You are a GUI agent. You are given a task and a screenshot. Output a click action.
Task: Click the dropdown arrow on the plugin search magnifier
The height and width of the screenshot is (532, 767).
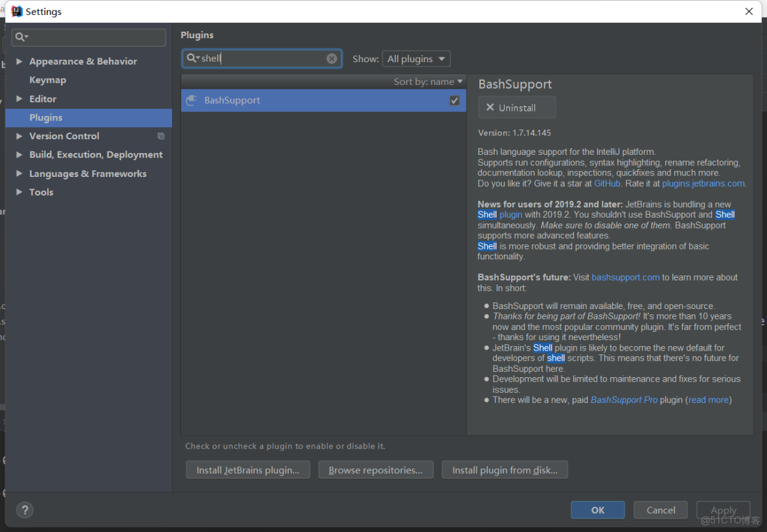[x=198, y=58]
